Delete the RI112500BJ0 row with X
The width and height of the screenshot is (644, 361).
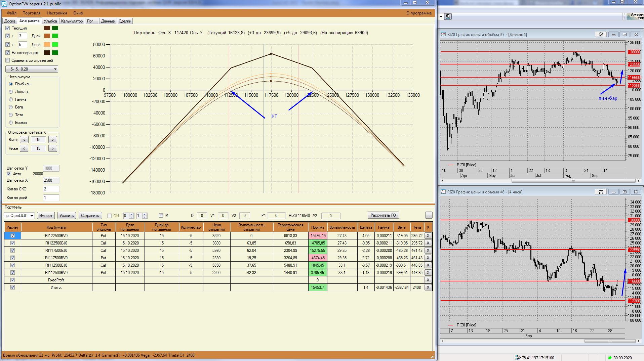[428, 265]
